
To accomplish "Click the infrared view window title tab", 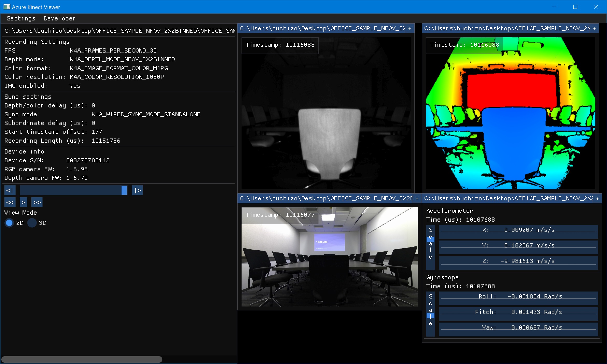I will click(x=326, y=28).
